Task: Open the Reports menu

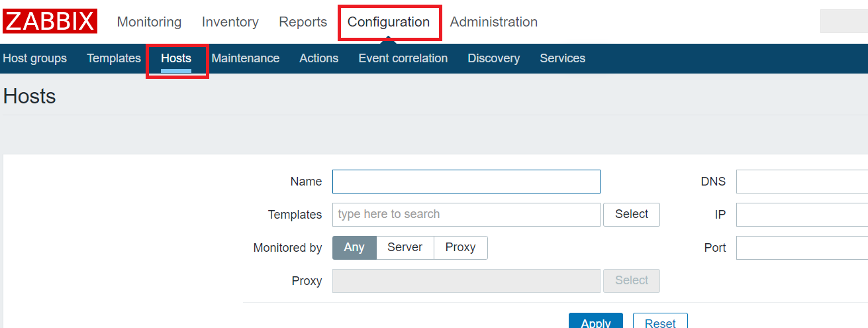Action: point(303,22)
